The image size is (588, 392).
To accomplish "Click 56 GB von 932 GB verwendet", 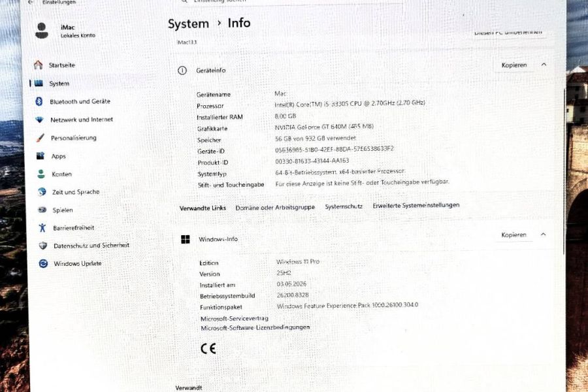I will click(316, 139).
